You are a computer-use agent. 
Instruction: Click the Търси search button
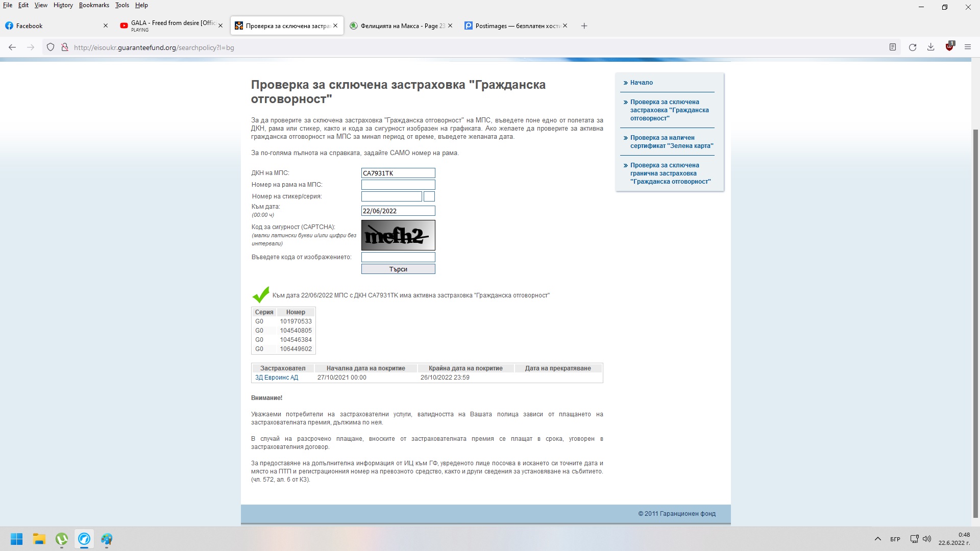(398, 269)
